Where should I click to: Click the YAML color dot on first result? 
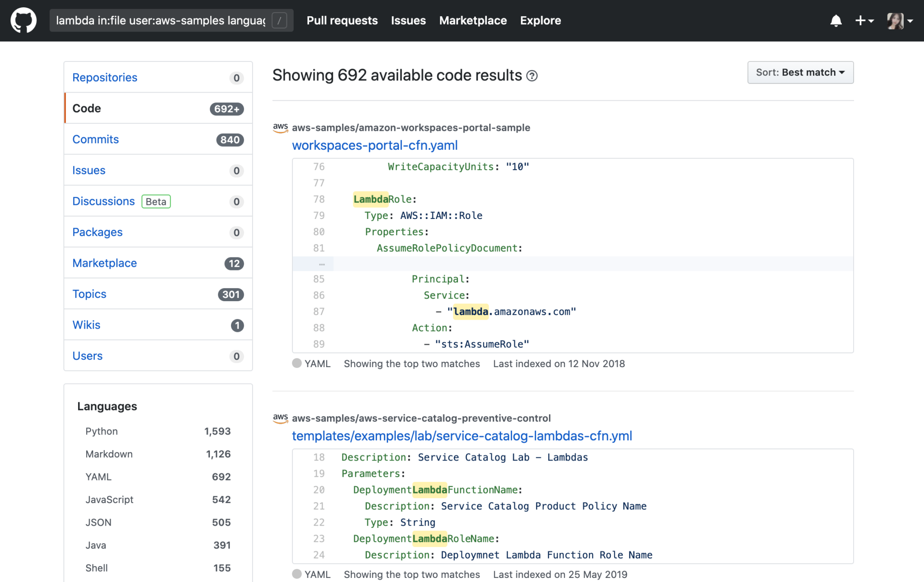point(297,363)
